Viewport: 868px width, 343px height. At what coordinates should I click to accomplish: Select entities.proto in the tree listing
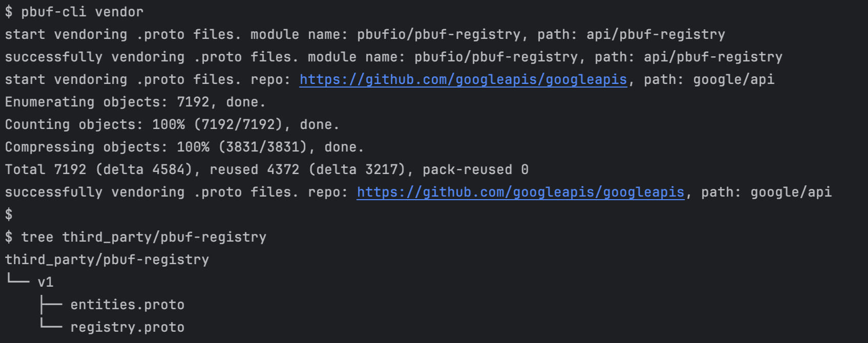[x=127, y=305]
